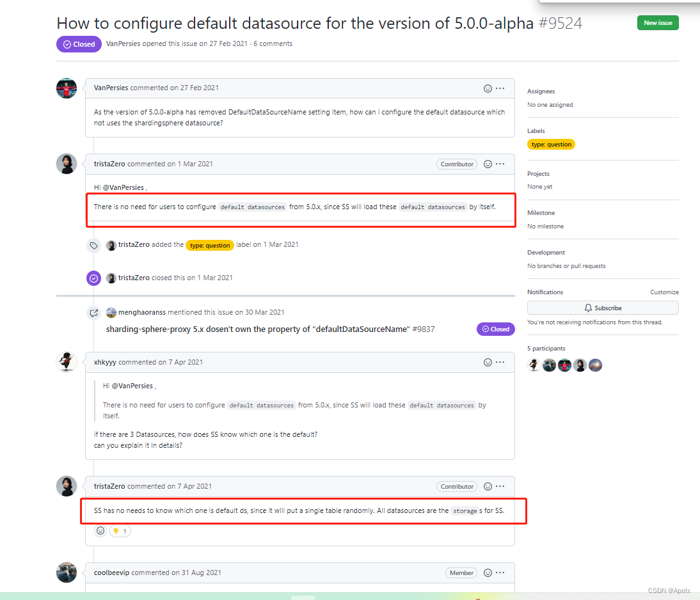Open options menu on VanPersies comment
This screenshot has height=600, width=700.
coord(500,88)
